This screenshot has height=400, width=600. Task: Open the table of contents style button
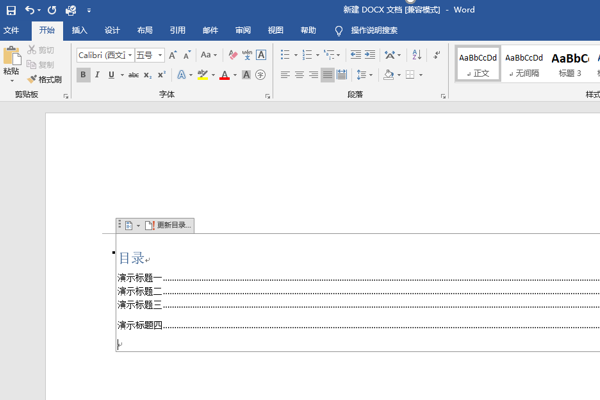coord(132,225)
